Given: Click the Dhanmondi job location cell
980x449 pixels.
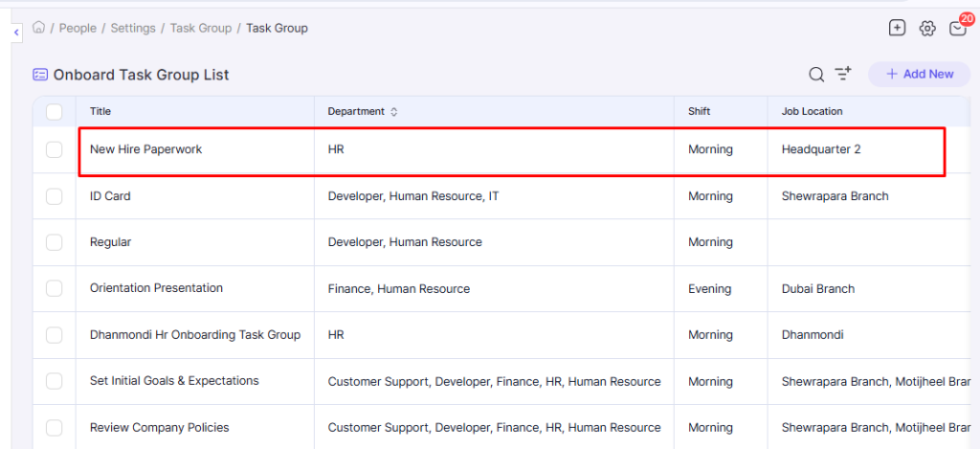Looking at the screenshot, I should click(x=813, y=335).
